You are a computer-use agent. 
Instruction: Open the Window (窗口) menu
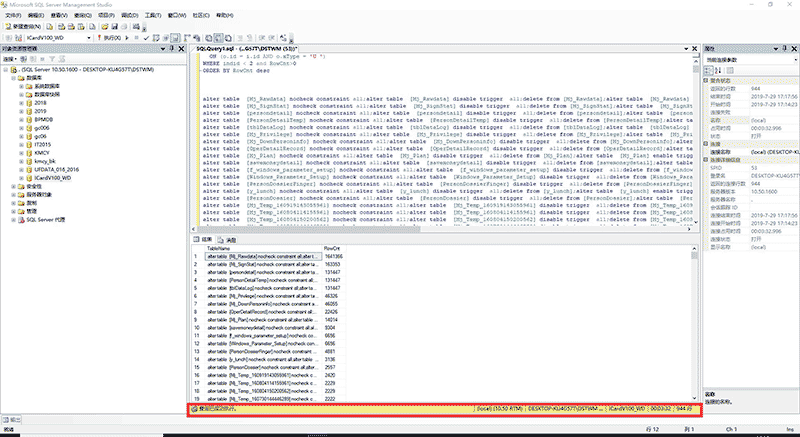(177, 15)
